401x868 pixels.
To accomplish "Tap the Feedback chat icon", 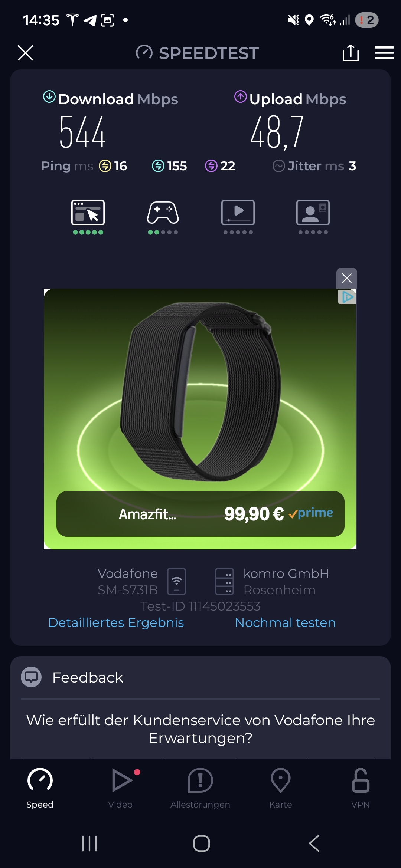I will pyautogui.click(x=31, y=677).
